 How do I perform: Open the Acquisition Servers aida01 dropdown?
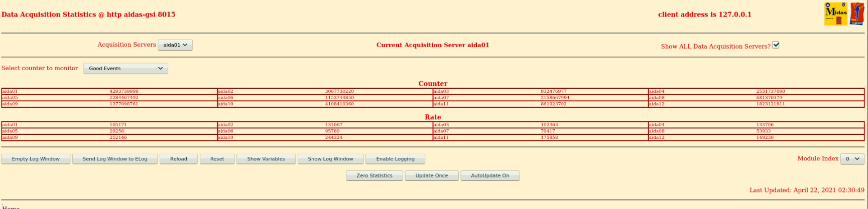pyautogui.click(x=175, y=45)
